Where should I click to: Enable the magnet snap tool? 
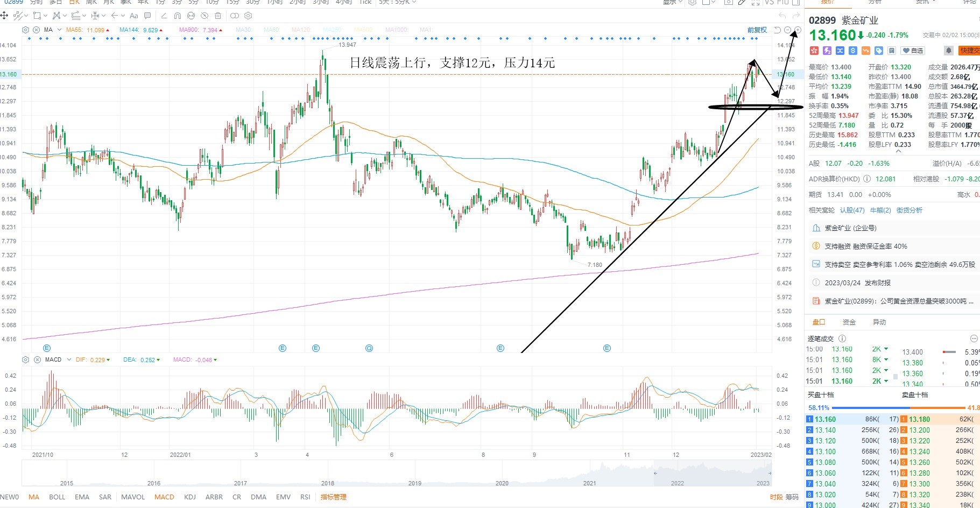pyautogui.click(x=178, y=16)
